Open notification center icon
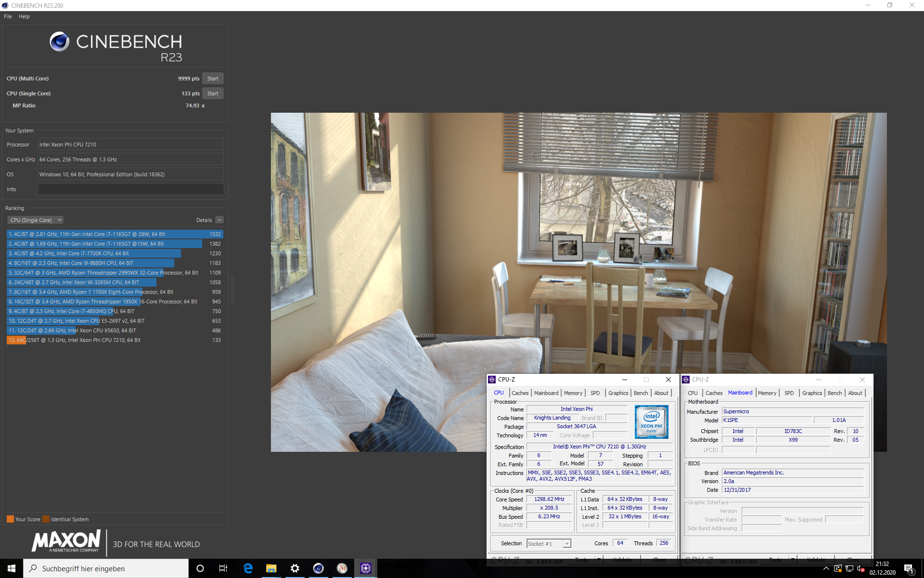The width and height of the screenshot is (924, 578). [x=909, y=569]
